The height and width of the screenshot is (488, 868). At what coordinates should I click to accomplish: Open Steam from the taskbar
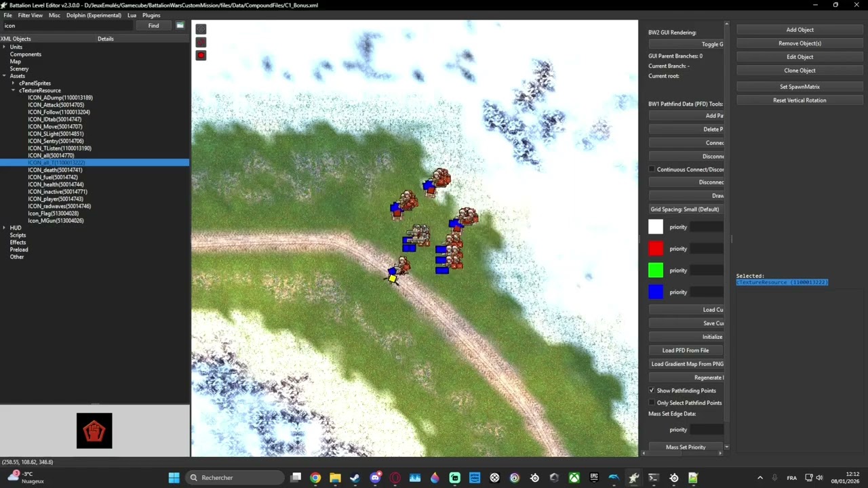tap(355, 478)
